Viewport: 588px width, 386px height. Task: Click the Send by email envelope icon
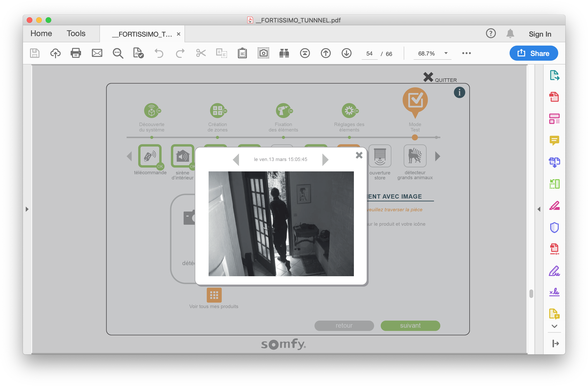[97, 53]
